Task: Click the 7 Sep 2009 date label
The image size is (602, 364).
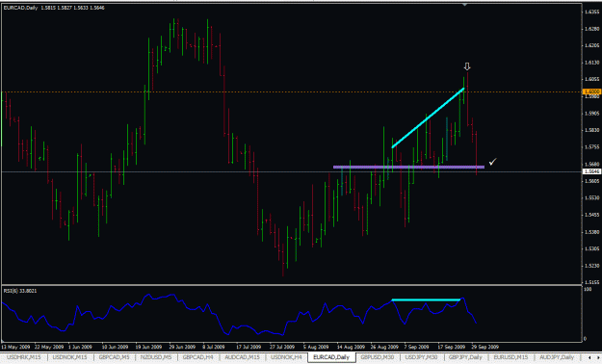Action: [416, 347]
